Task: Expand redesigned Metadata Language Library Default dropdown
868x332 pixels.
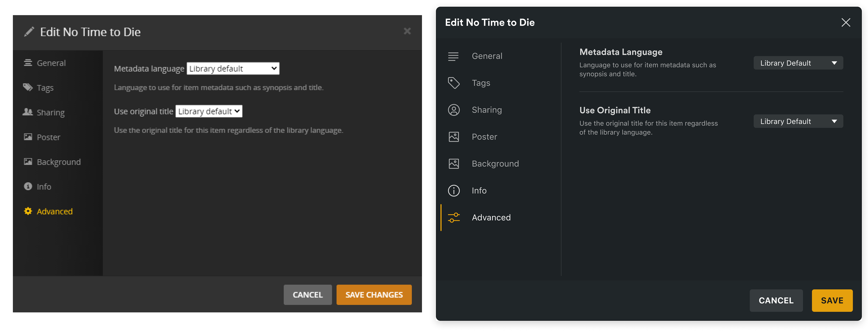Action: (x=798, y=63)
